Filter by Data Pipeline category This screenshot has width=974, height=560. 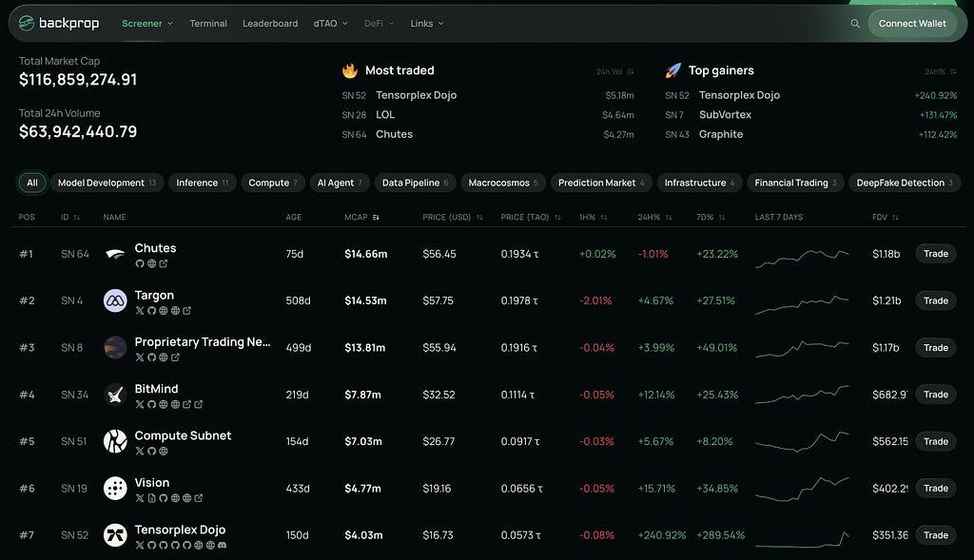coord(416,183)
